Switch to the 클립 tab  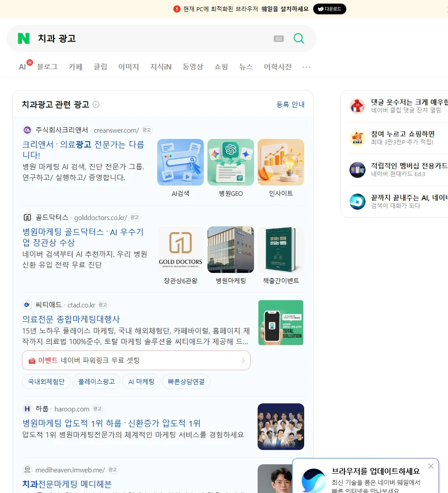pos(100,67)
